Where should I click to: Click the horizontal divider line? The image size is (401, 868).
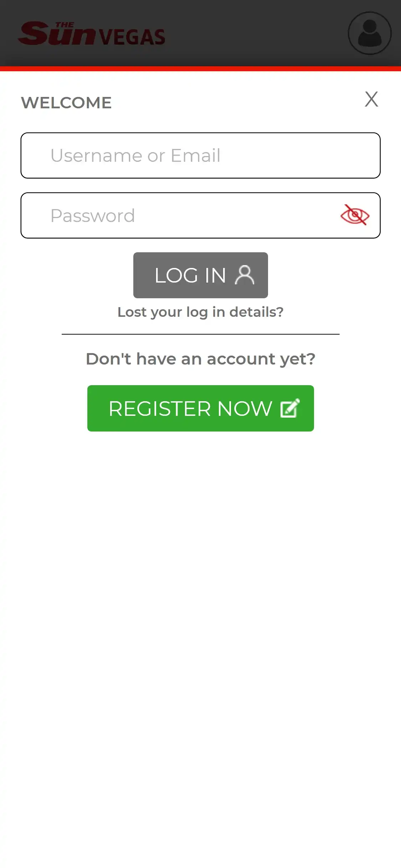tap(200, 334)
